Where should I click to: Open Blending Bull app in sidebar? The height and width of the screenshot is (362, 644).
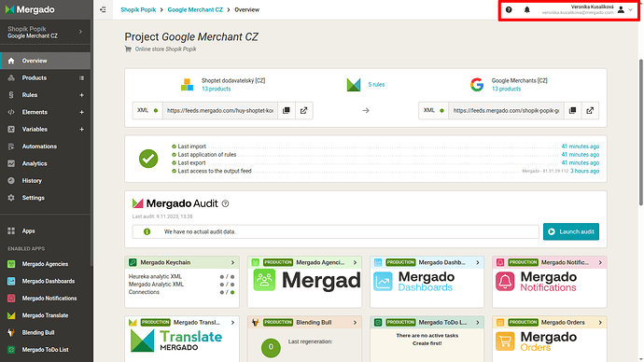[45, 333]
